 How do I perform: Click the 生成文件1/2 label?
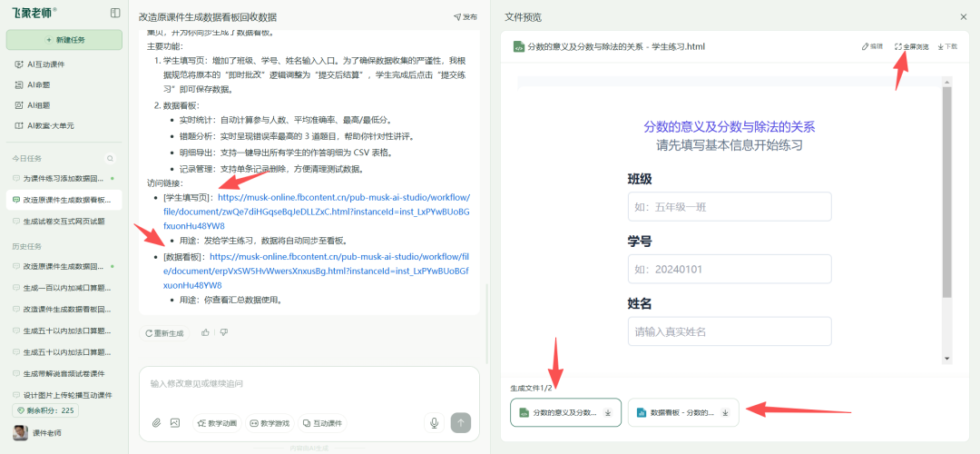(x=531, y=389)
